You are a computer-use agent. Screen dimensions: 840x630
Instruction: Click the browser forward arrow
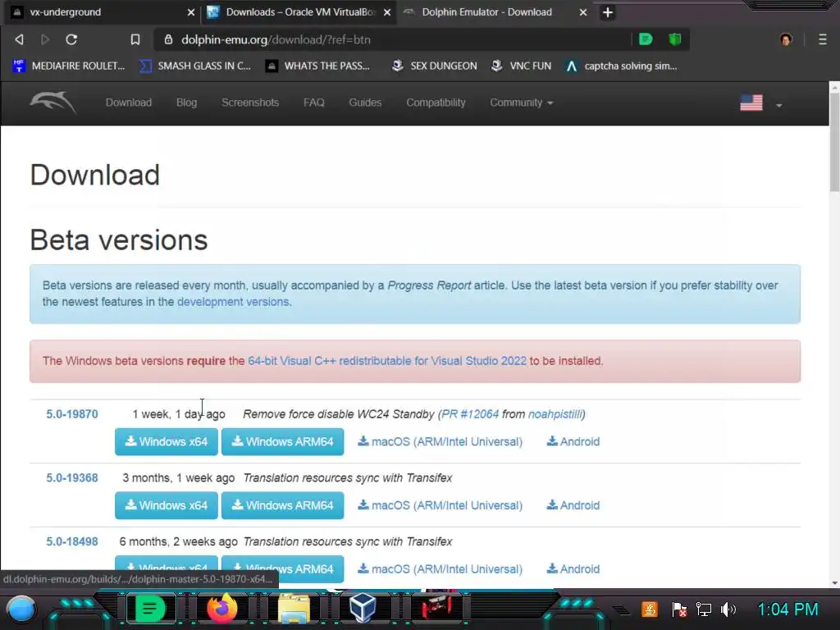click(45, 39)
